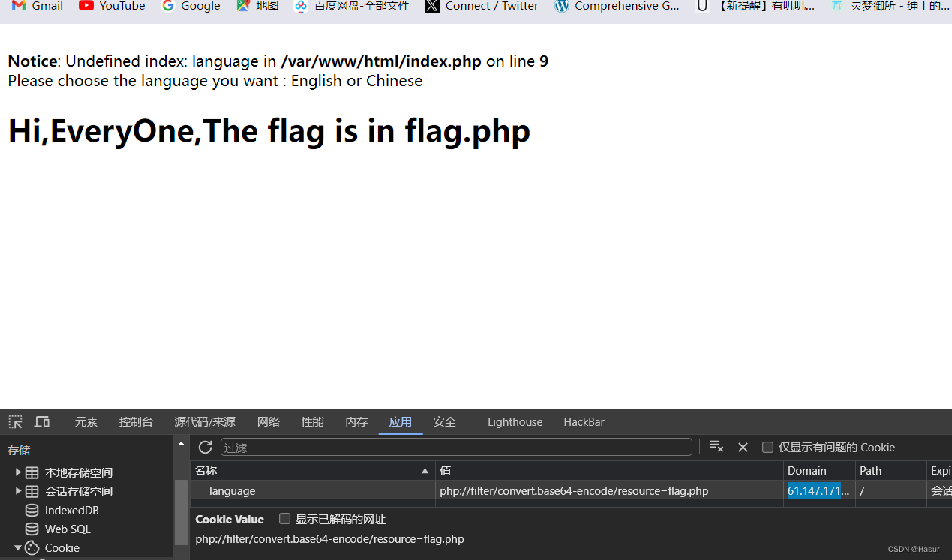The image size is (952, 560).
Task: Check 显示已解码的网址 option
Action: click(x=284, y=519)
